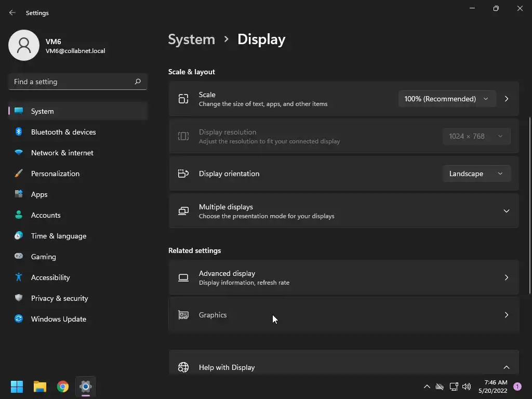The image size is (532, 399).
Task: Click the Time & language clock icon
Action: click(x=19, y=235)
